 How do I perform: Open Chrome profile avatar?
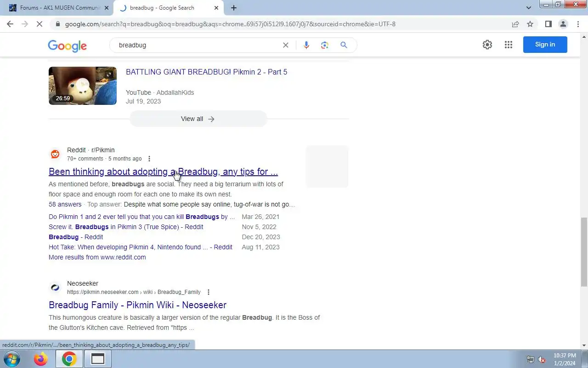(x=563, y=24)
